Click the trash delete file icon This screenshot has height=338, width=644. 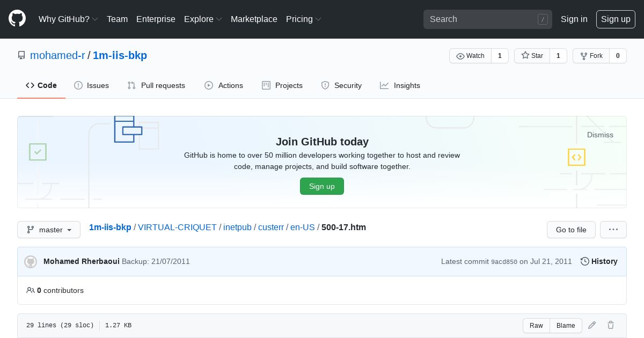[x=611, y=325]
